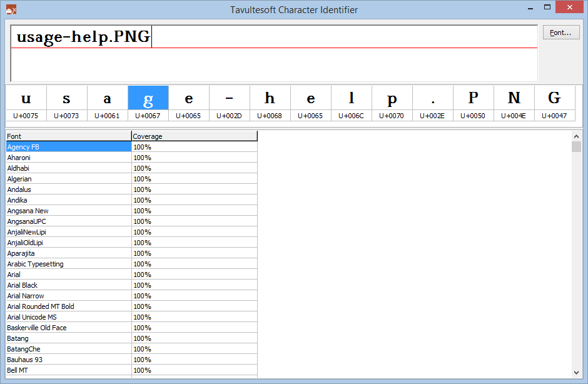This screenshot has width=588, height=384.
Task: Select the period character cell U+002E
Action: (433, 103)
